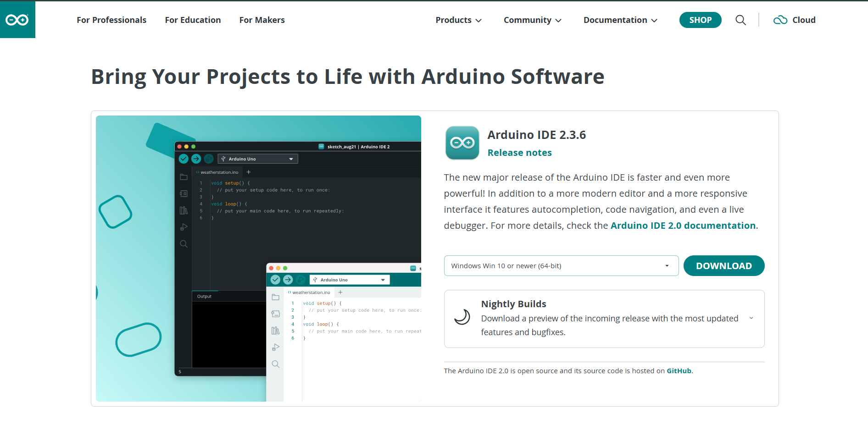Screen dimensions: 868x425
Task: Expand the Products dropdown
Action: 458,20
